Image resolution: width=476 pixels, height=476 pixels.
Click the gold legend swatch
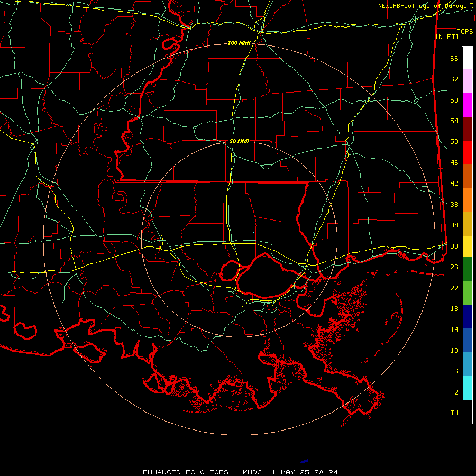tap(467, 224)
